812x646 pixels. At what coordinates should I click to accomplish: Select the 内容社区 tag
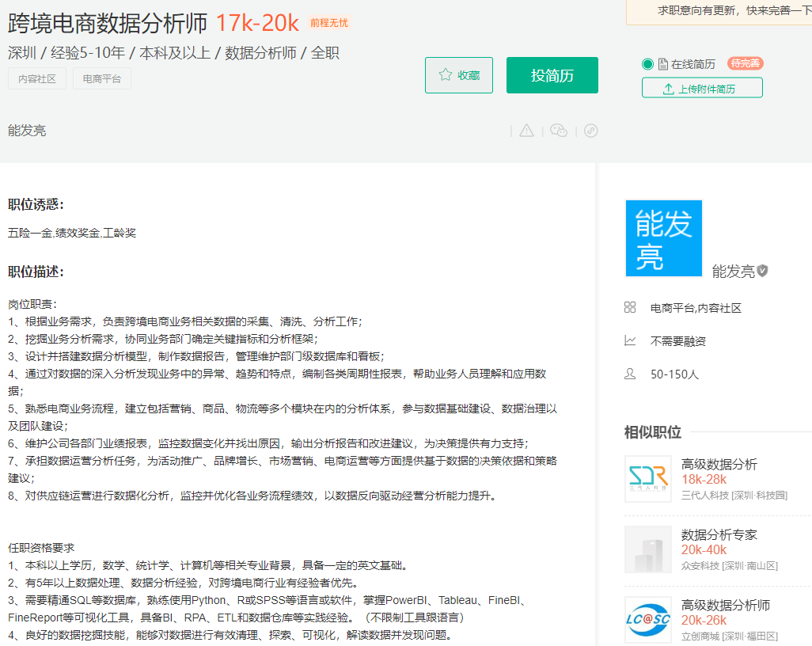click(37, 79)
